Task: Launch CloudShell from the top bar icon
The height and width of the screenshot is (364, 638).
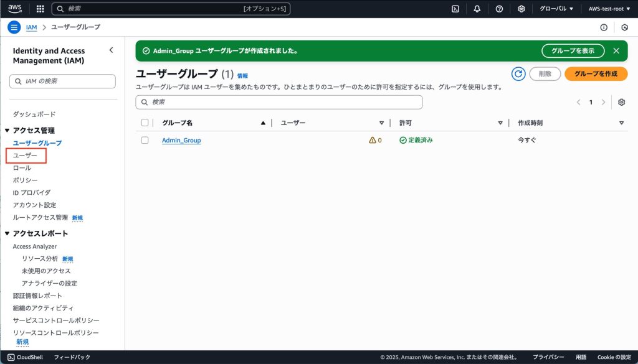Action: point(455,9)
